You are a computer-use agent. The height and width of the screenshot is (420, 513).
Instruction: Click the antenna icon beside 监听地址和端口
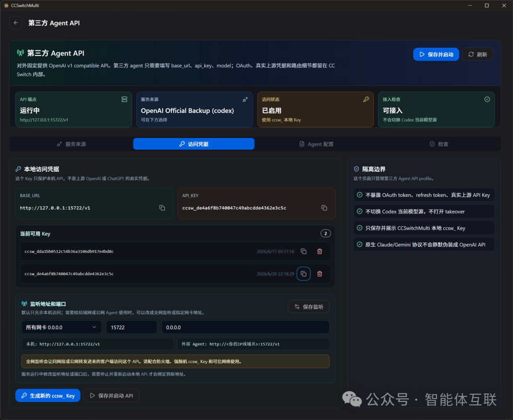pyautogui.click(x=25, y=304)
